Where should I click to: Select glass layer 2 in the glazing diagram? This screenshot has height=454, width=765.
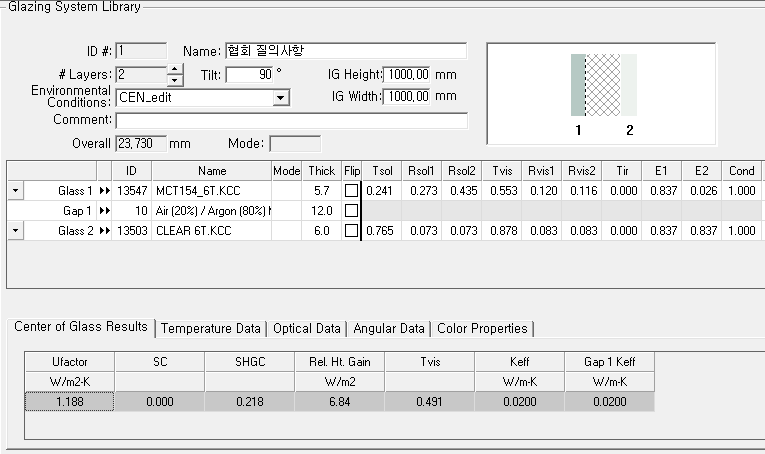(x=629, y=86)
